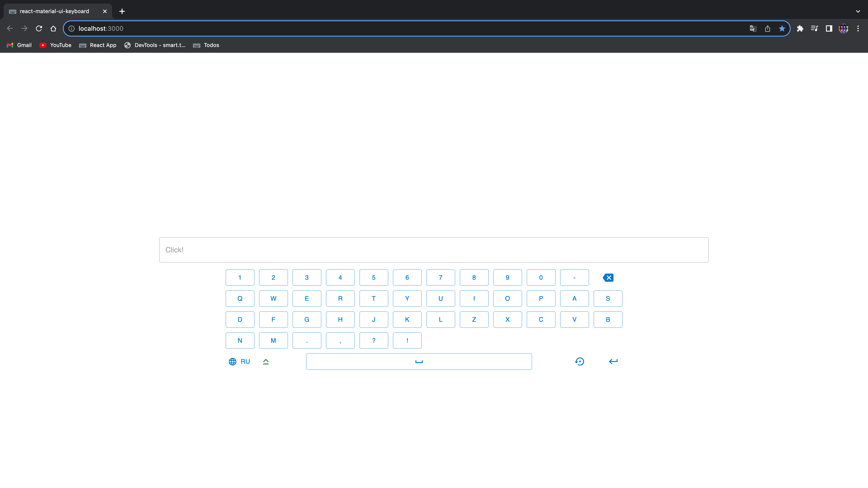Click the Google Translate icon in the address bar
This screenshot has height=488, width=868.
(x=753, y=29)
